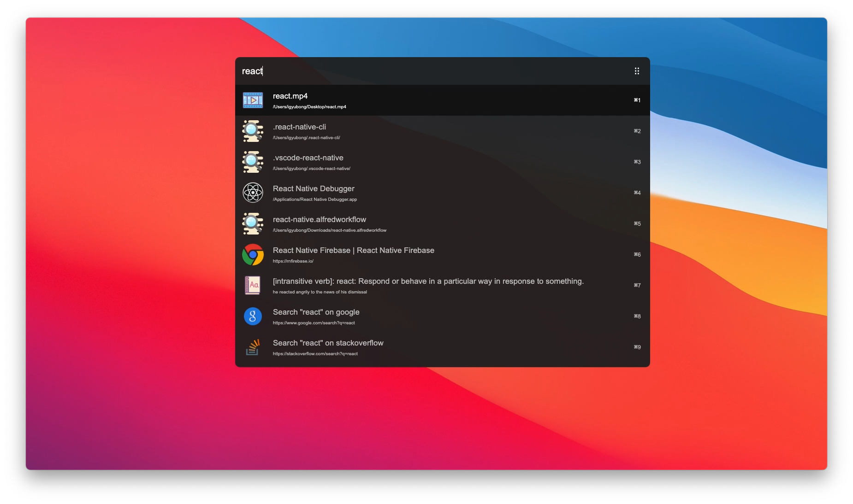Viewport: 853px width, 504px height.
Task: Open the react.mp4 result title
Action: coord(290,96)
